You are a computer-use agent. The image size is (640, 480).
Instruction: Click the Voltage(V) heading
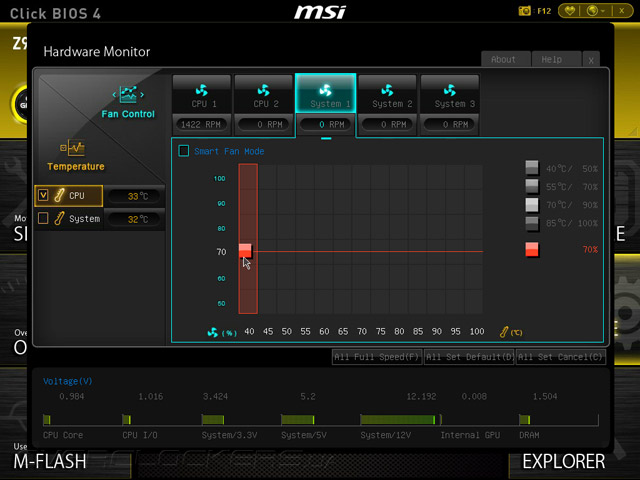pyautogui.click(x=68, y=381)
